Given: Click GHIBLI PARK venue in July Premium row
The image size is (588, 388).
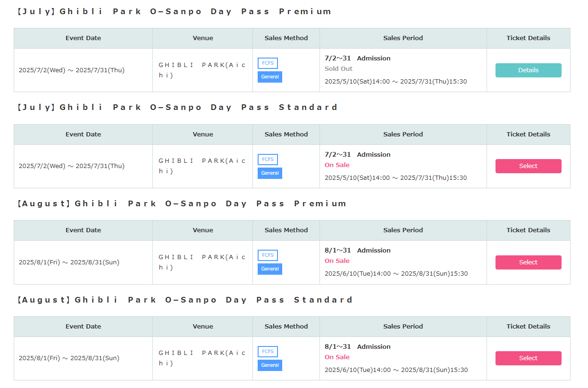Looking at the screenshot, I should pyautogui.click(x=202, y=70).
